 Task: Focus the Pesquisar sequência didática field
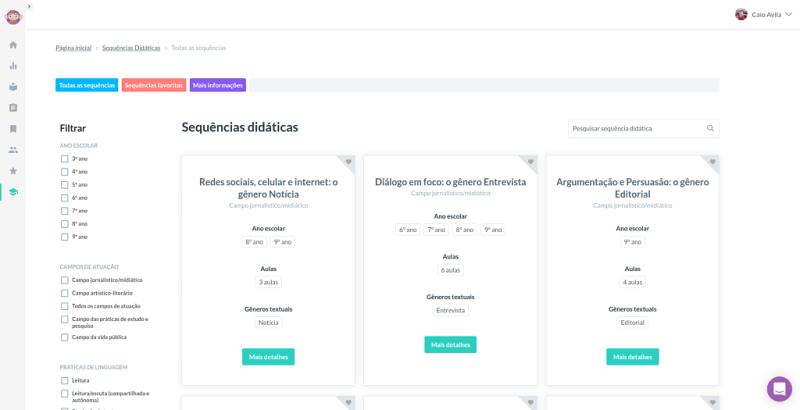point(635,129)
